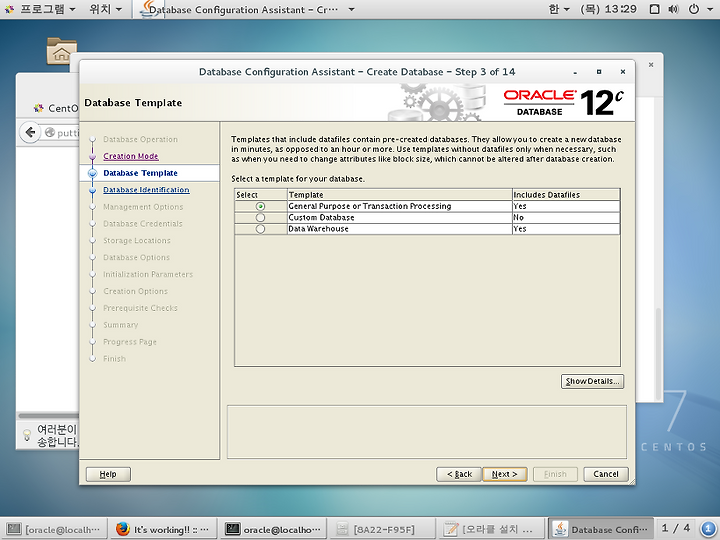Click the lightbulb tip icon in background window
This screenshot has height=540, width=720.
[27, 434]
